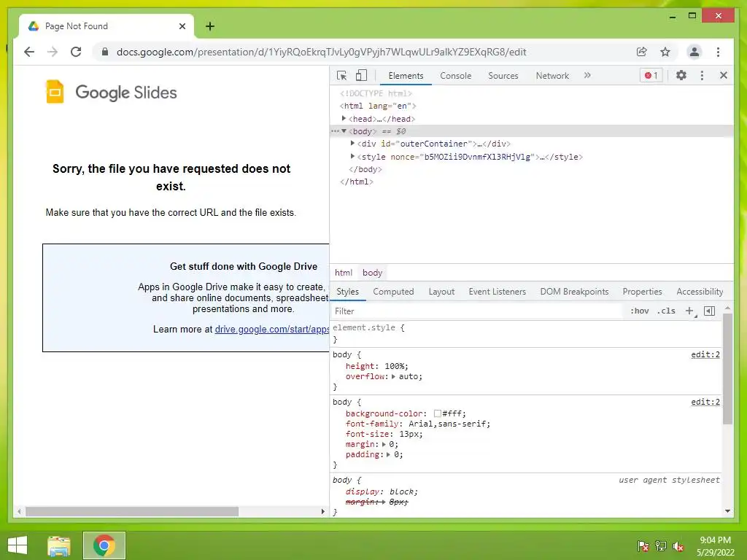Toggle the device toolbar icon
The width and height of the screenshot is (747, 560).
click(362, 75)
